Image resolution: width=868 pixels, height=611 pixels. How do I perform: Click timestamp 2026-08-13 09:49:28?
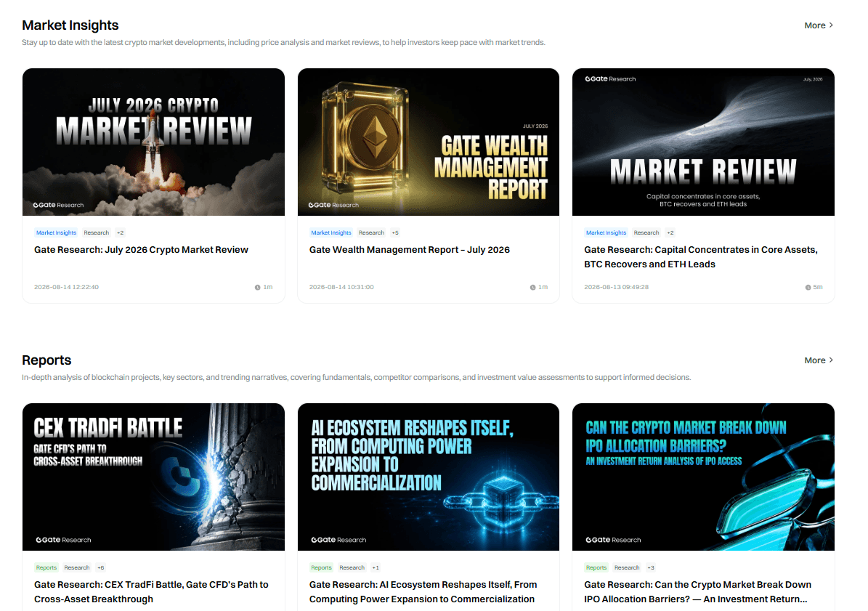(617, 287)
